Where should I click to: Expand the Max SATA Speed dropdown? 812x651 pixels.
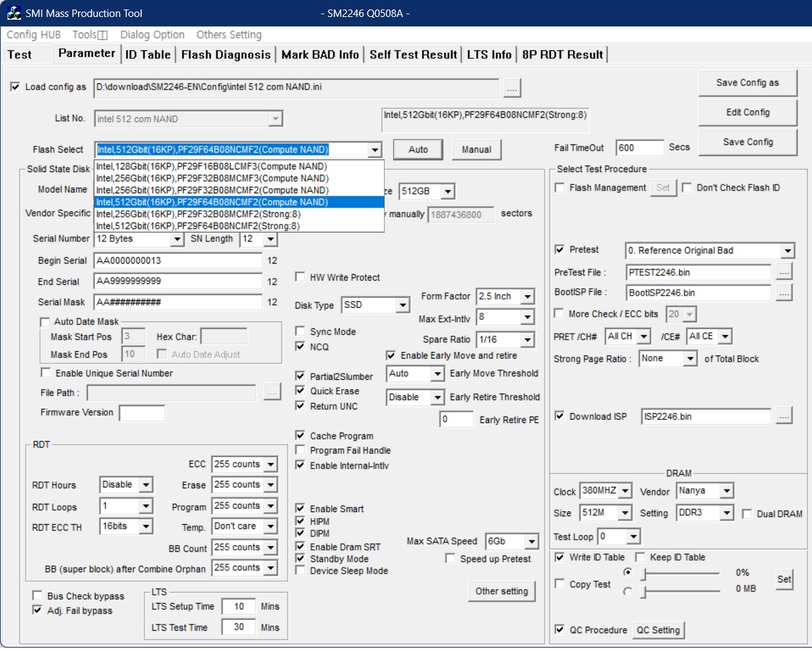click(532, 542)
